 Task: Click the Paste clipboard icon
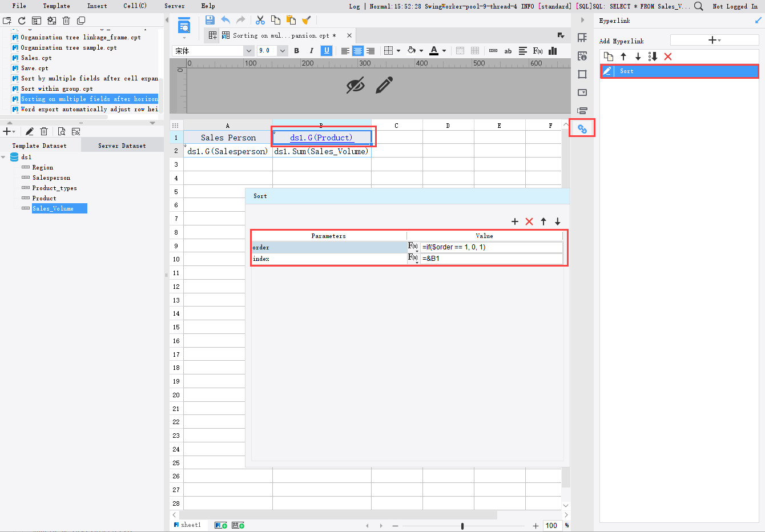click(291, 20)
